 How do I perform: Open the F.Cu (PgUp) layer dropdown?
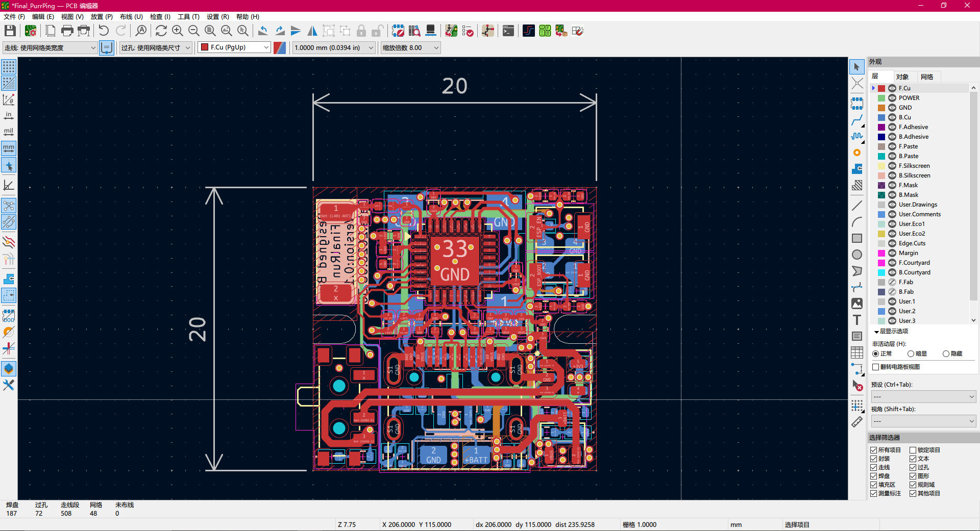tap(234, 47)
